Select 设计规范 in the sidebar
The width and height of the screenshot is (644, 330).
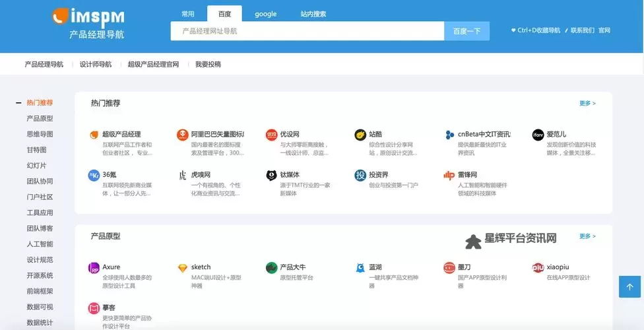pyautogui.click(x=40, y=260)
